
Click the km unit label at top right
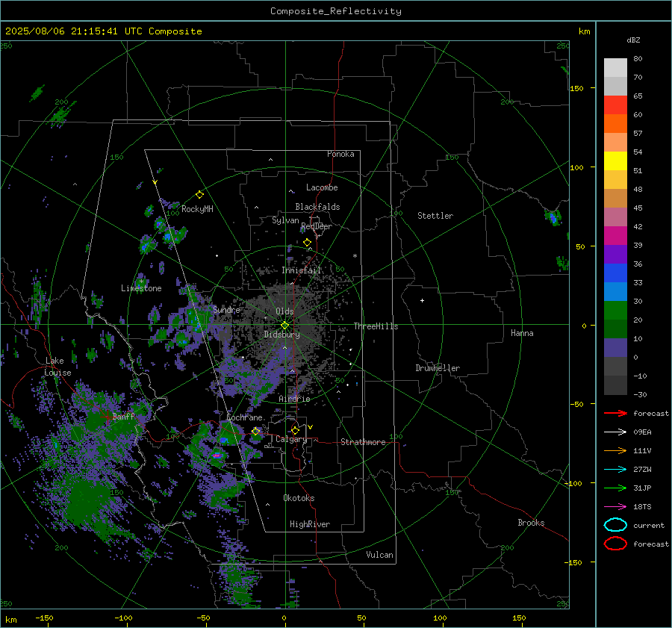584,31
